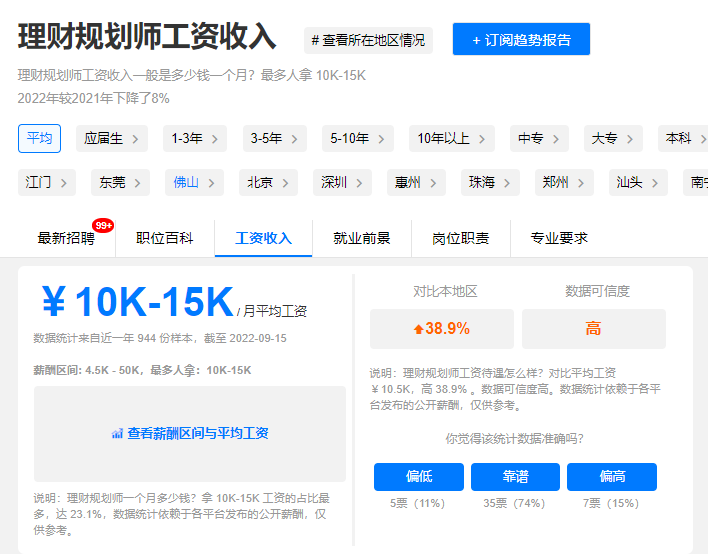Viewport: 708px width, 554px height.
Task: Vote 靠谱 on data accuracy
Action: point(515,477)
